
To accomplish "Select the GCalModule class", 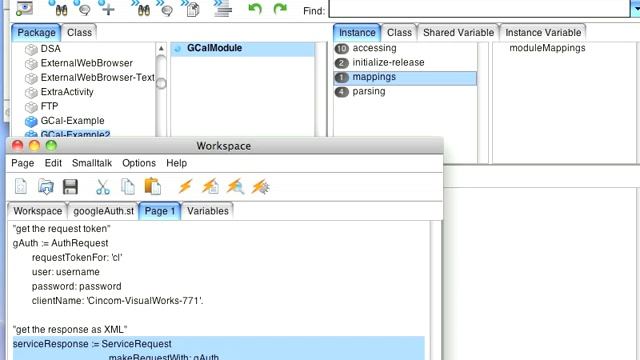I will click(242, 48).
